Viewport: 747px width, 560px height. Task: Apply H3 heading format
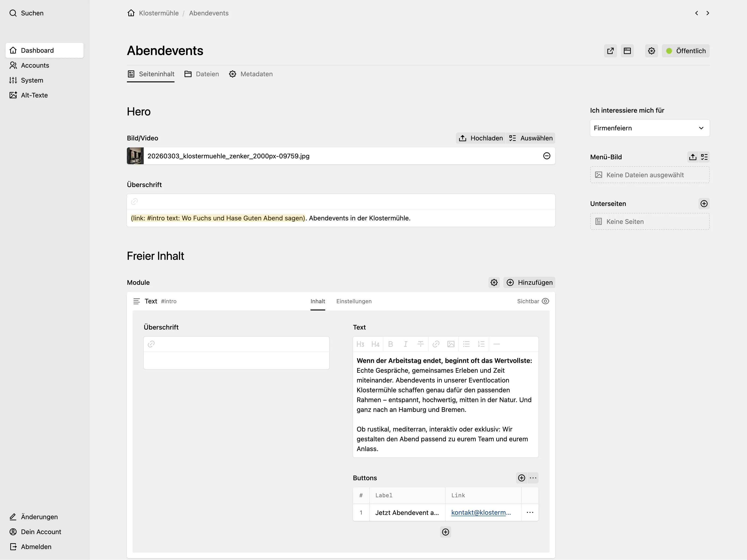(360, 344)
